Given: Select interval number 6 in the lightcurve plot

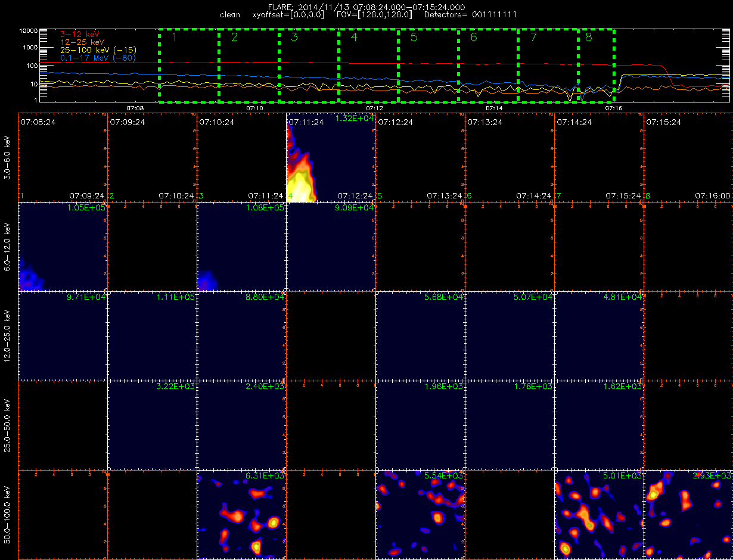Looking at the screenshot, I should (x=488, y=65).
